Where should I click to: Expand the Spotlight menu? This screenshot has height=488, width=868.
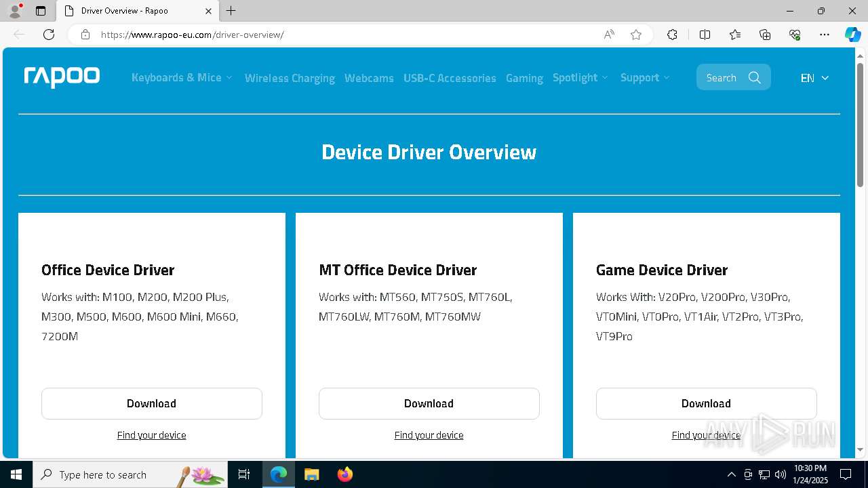[580, 77]
